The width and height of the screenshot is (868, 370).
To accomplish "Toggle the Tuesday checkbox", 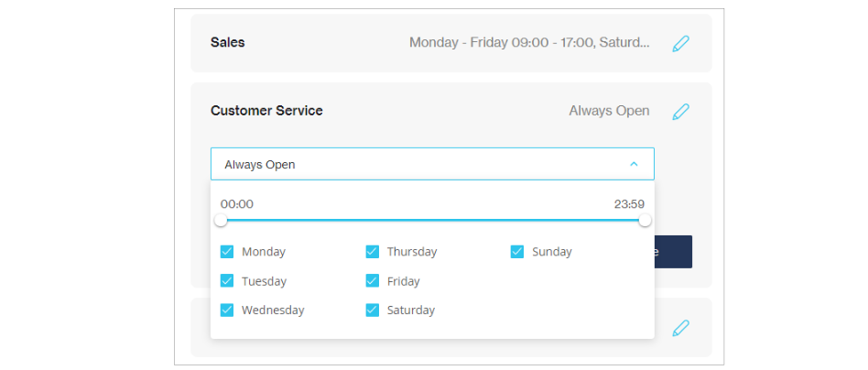I will 227,281.
